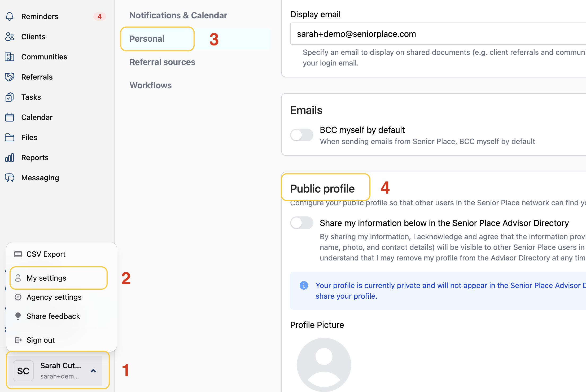This screenshot has width=586, height=392.
Task: Click the Files folder icon
Action: 10,137
